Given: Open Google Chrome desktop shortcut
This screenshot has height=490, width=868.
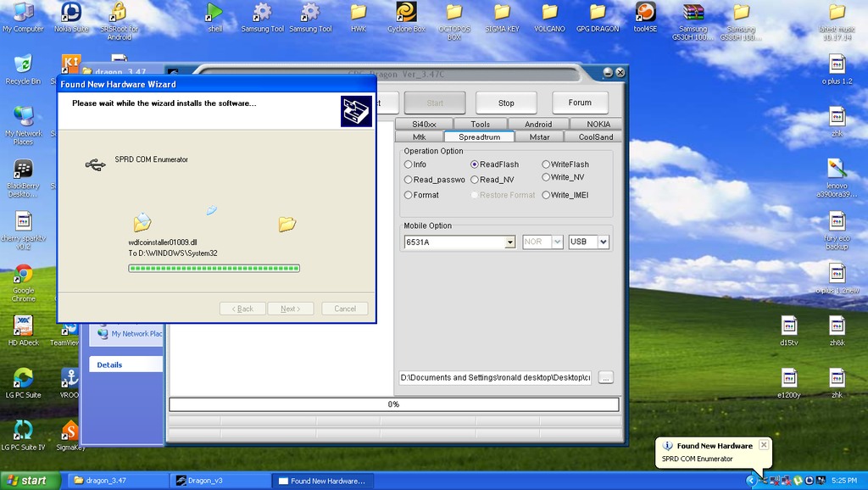Looking at the screenshot, I should (x=23, y=275).
